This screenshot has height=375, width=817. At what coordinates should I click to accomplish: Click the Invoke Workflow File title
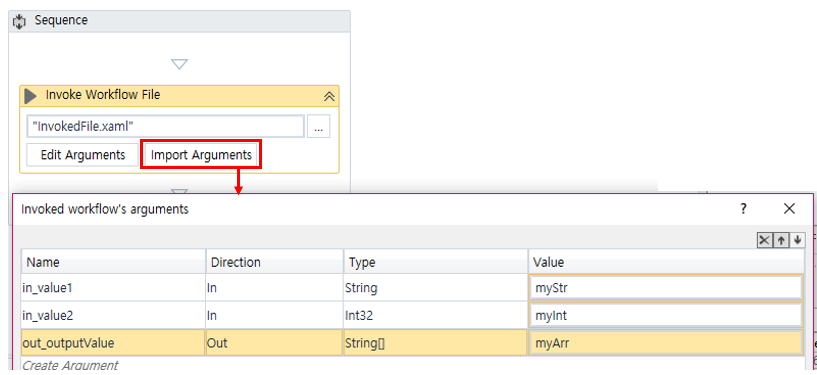[x=103, y=95]
